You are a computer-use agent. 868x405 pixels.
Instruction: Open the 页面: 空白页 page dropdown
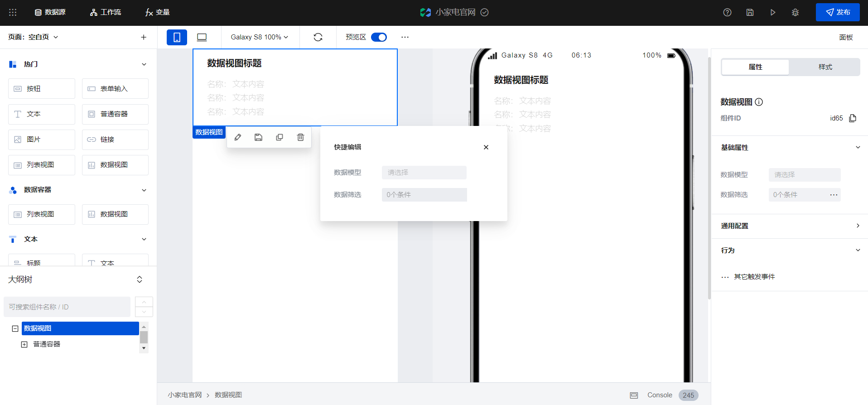coord(33,37)
